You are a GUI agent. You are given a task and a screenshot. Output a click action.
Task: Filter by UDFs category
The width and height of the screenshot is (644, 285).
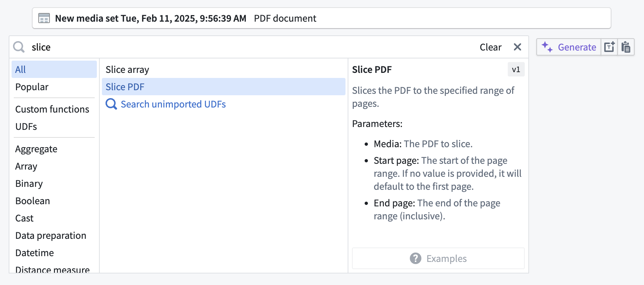(x=26, y=127)
